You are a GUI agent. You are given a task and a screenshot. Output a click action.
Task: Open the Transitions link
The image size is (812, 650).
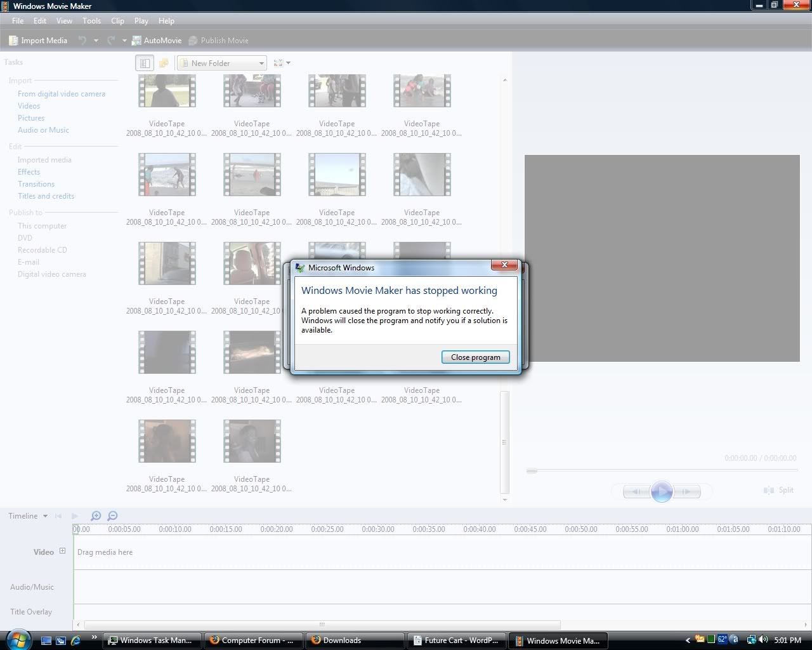(36, 184)
